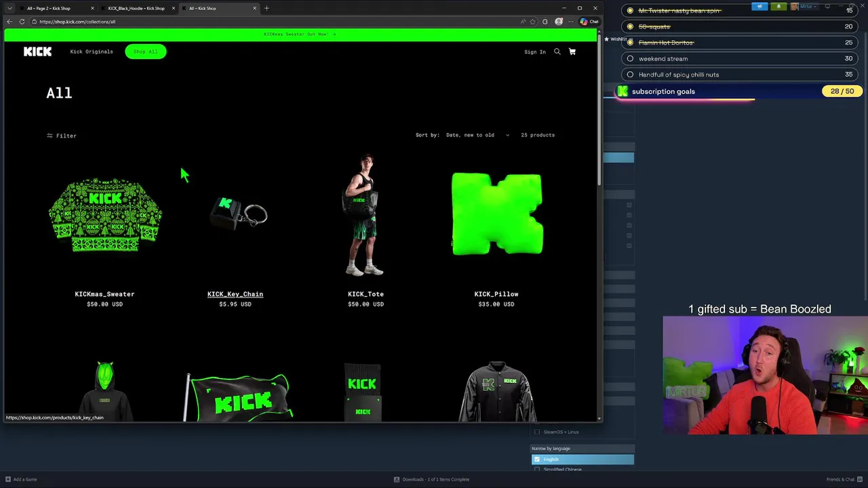Go back with the browser back arrow
The height and width of the screenshot is (488, 868).
(x=9, y=22)
